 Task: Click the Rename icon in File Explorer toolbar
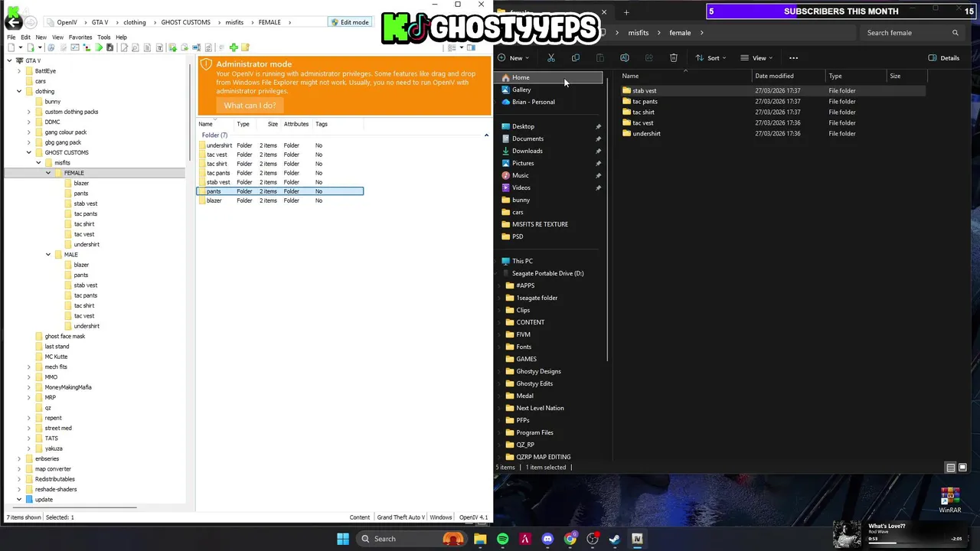point(625,57)
